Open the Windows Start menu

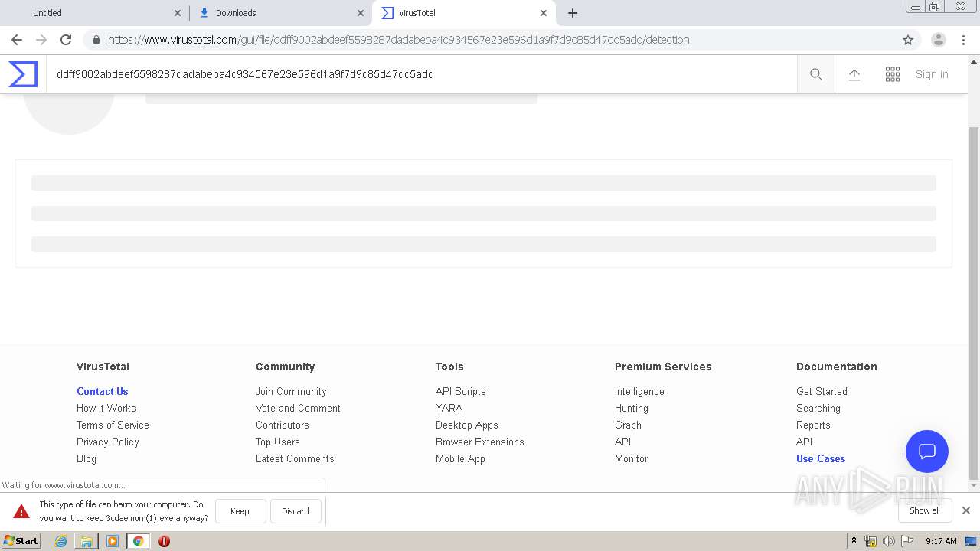[21, 541]
